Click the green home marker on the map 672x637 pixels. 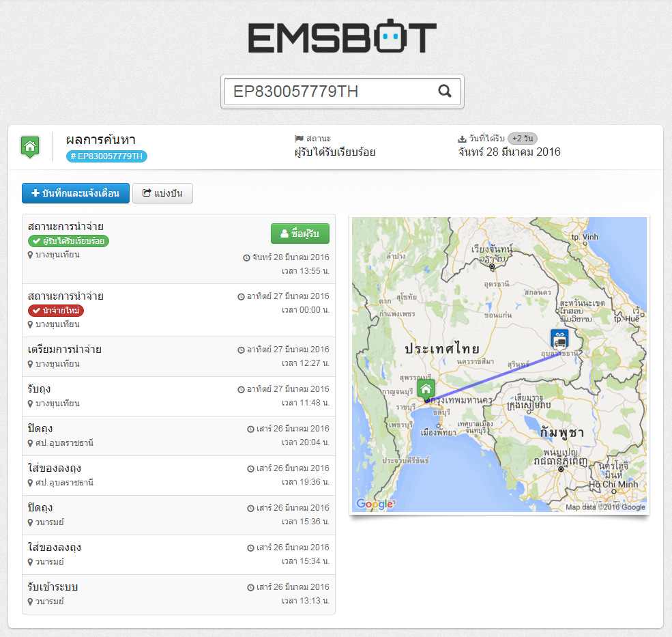point(426,389)
